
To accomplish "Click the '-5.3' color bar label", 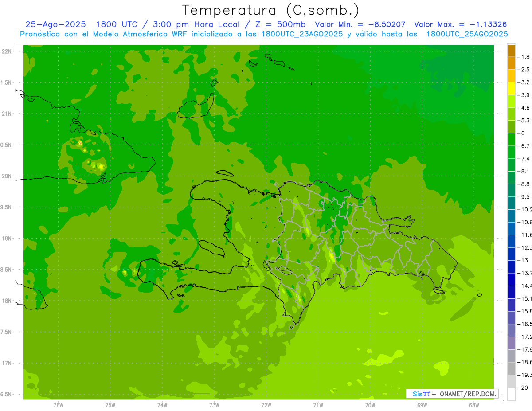I will (524, 121).
